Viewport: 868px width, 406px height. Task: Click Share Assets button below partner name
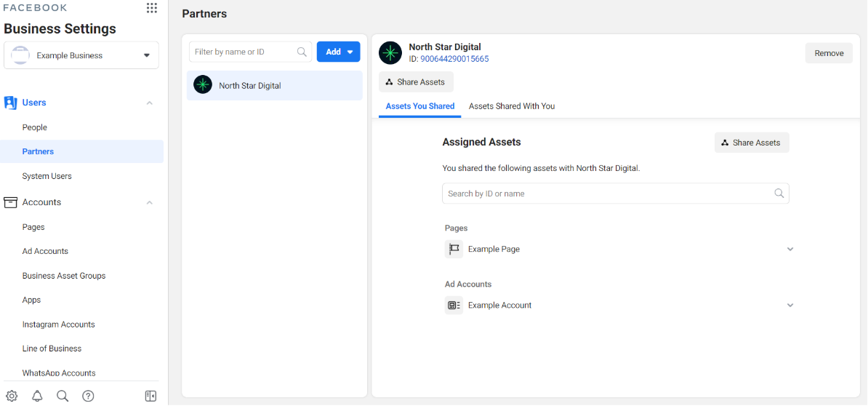coord(416,82)
